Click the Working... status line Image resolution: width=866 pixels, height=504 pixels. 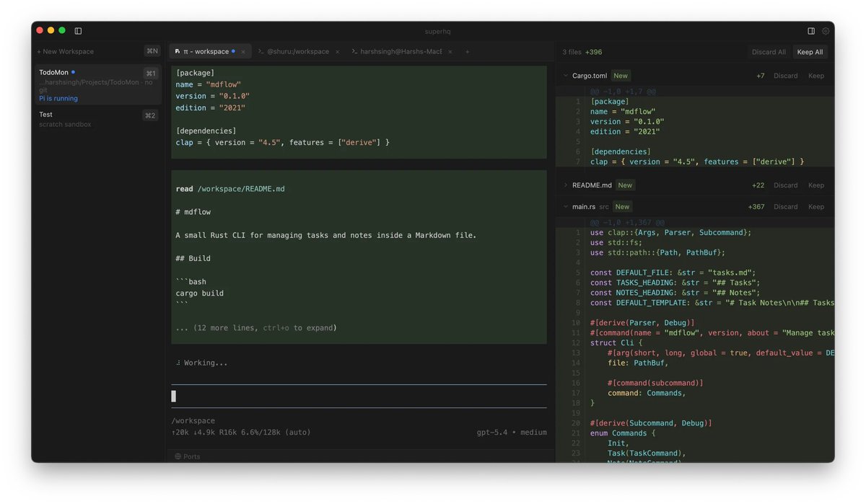click(202, 363)
